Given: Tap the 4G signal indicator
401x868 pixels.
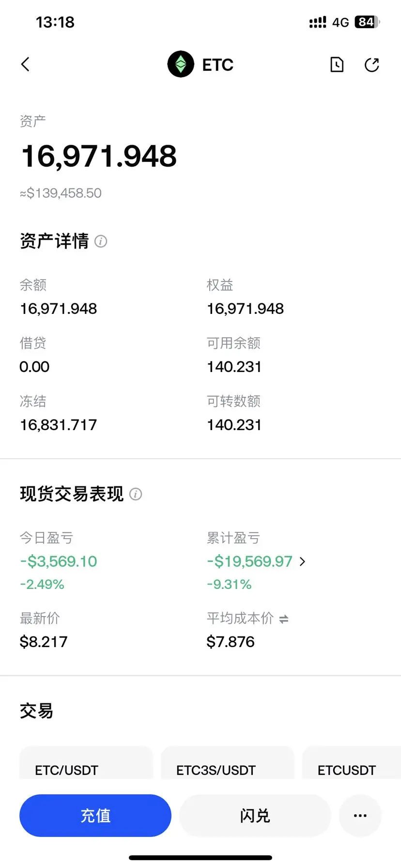Looking at the screenshot, I should (340, 22).
